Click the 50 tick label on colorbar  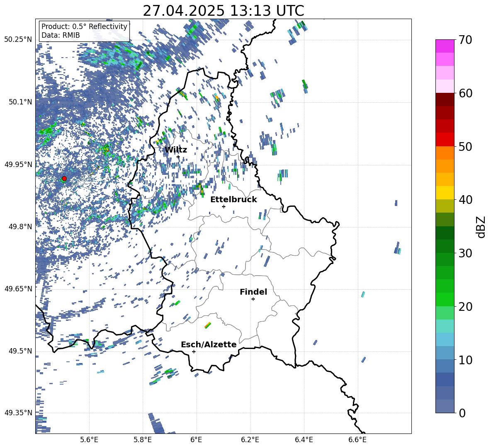point(465,146)
